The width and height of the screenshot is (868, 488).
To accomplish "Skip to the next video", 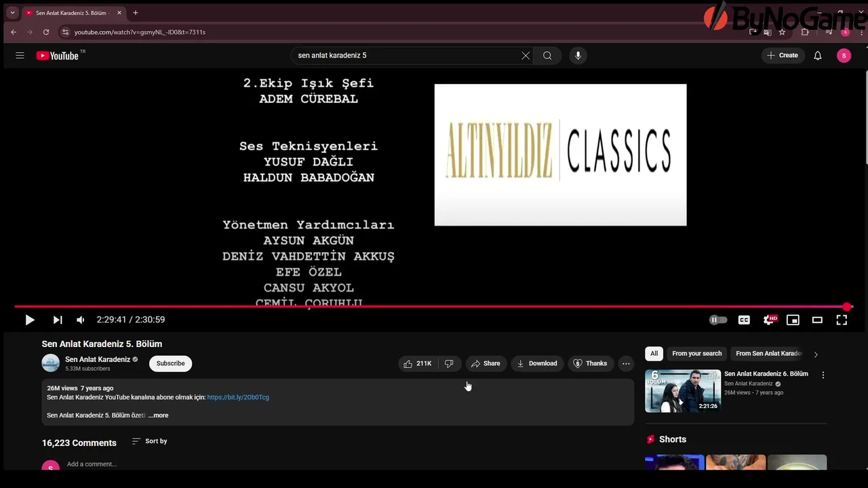I will coord(58,320).
